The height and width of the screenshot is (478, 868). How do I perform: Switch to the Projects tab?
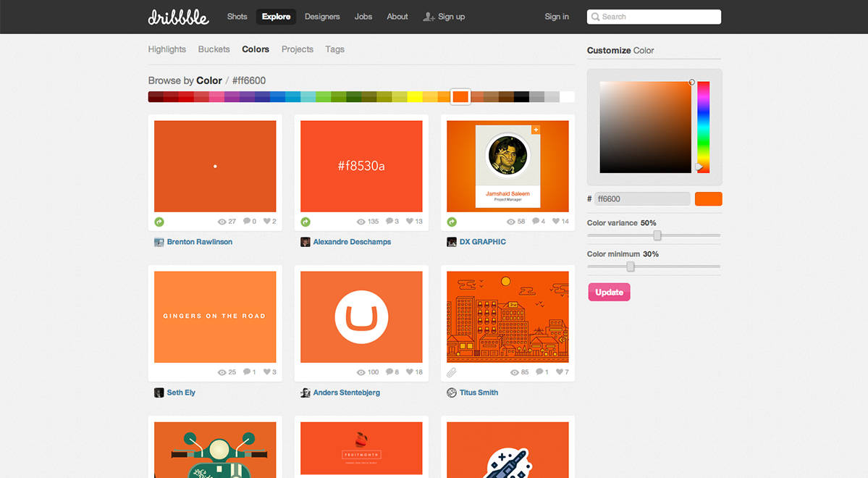coord(298,49)
